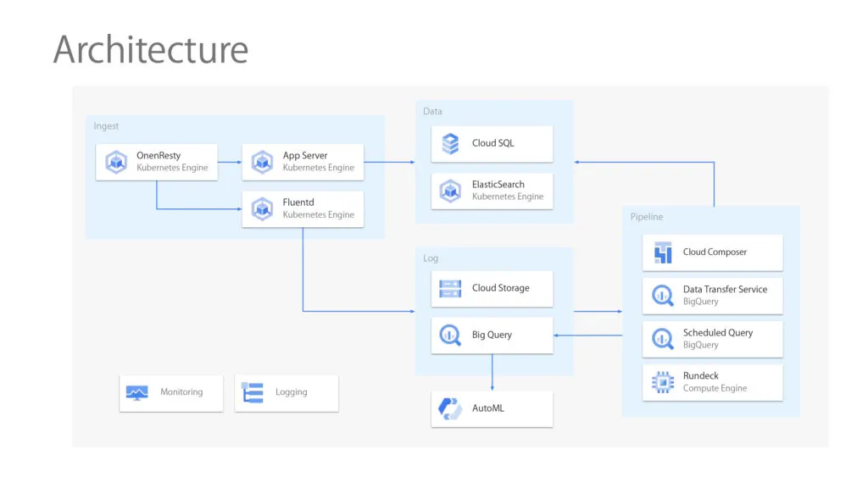The width and height of the screenshot is (868, 488).
Task: Select the "Cloud SQL" label
Action: pos(493,142)
